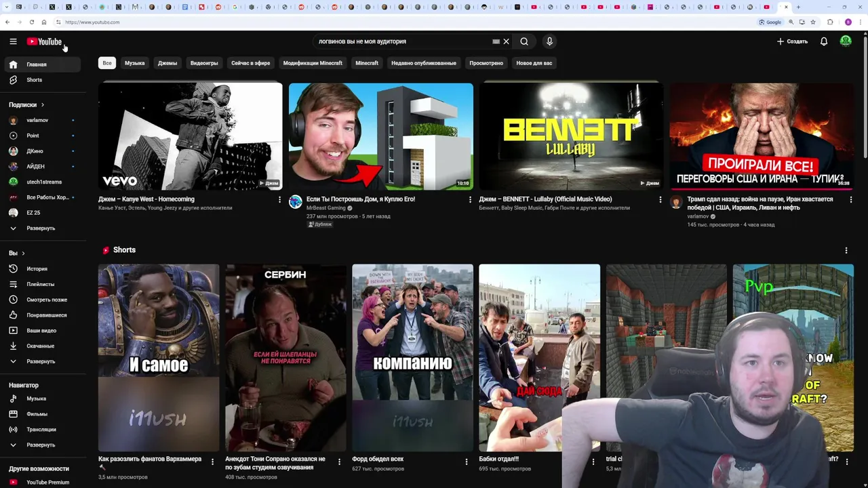
Task: Open Ваши видео in the sidebar
Action: pyautogui.click(x=41, y=331)
